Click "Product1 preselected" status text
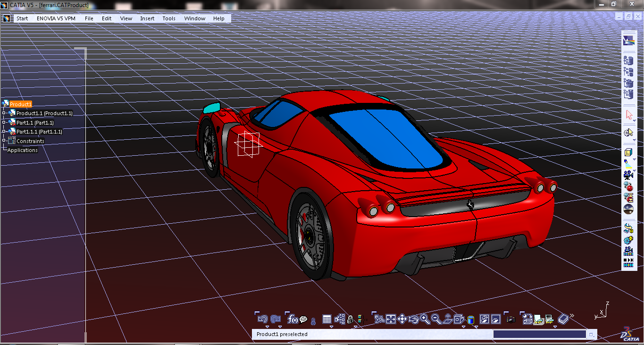Viewport: 644px width, 345px height. [282, 334]
